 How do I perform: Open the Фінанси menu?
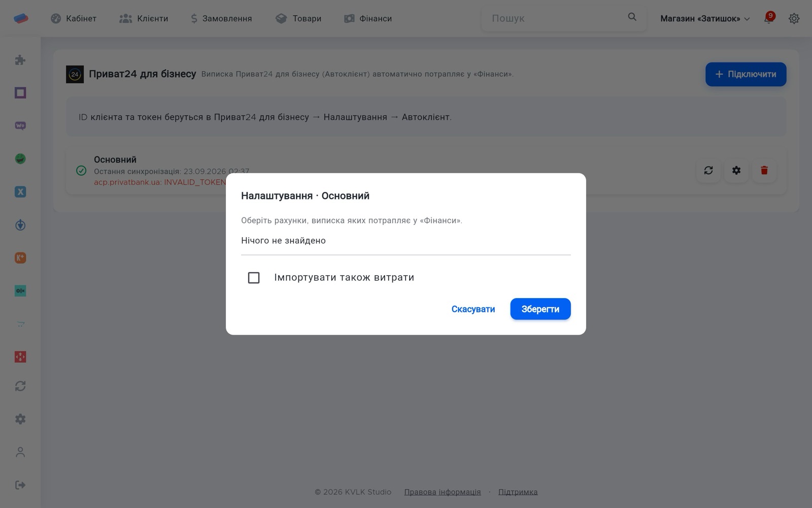pos(368,18)
